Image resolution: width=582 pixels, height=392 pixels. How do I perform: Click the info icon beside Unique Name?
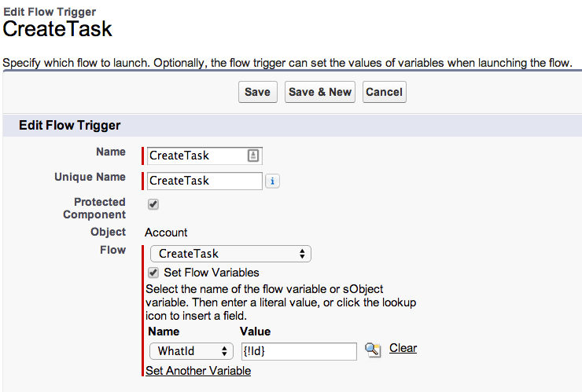tap(273, 181)
